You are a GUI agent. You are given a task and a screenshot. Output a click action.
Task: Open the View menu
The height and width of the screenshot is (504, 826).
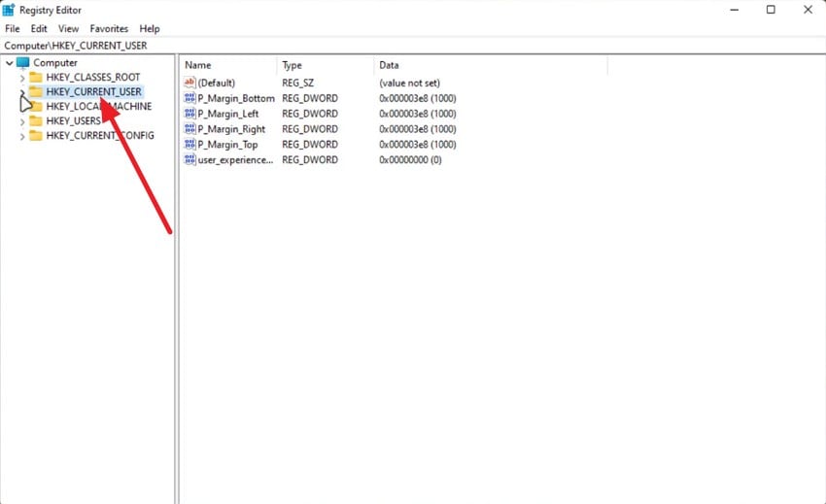click(x=68, y=28)
